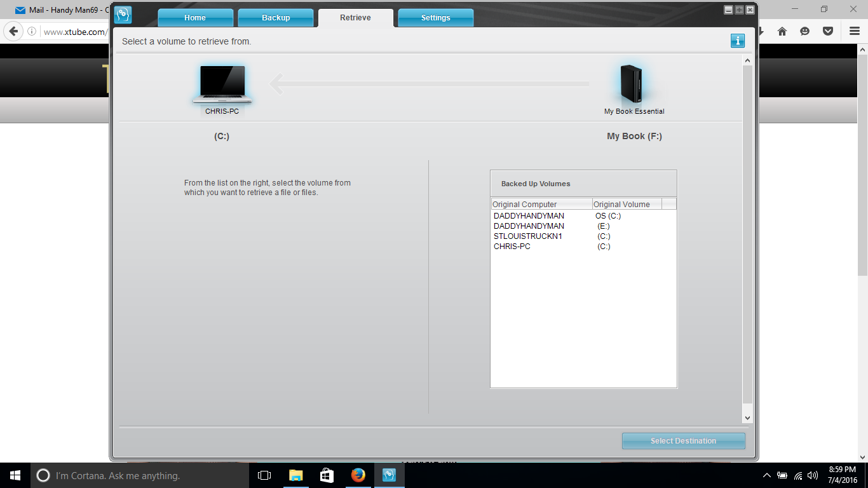
Task: Click the OS (C:) volume cell
Action: 608,216
